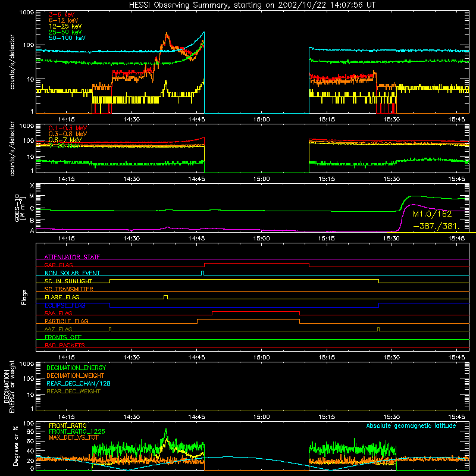476x476 pixels.
Task: Click the A class tick label on GOES axis
Action: tap(32, 230)
